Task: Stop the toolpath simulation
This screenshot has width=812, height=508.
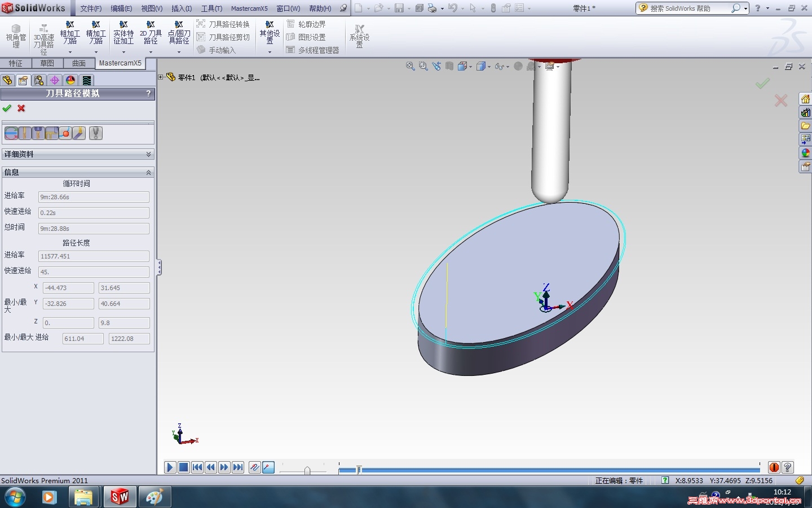Action: (183, 467)
